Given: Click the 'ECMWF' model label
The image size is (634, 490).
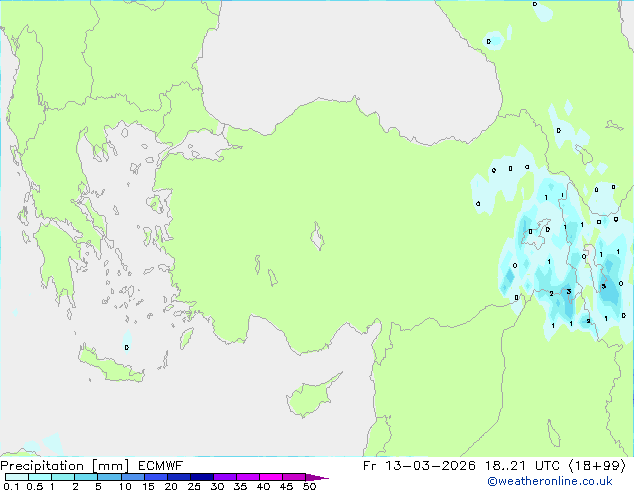Looking at the screenshot, I should click(x=160, y=466).
